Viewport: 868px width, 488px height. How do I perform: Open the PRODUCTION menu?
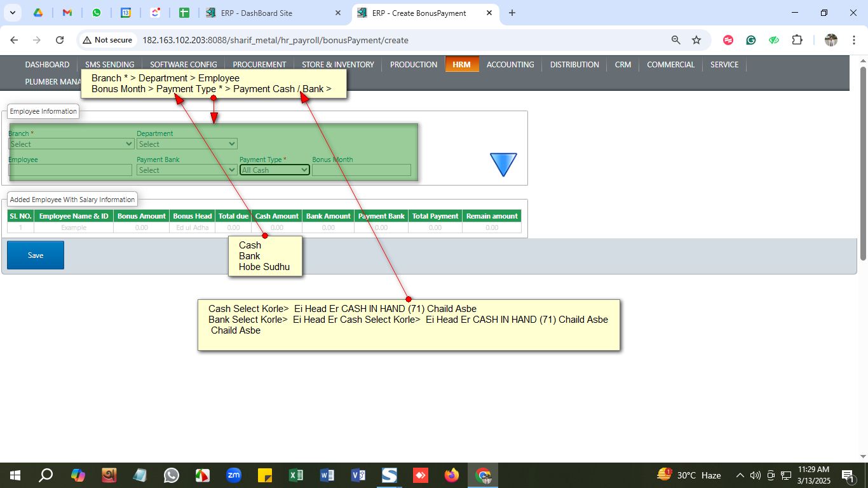(414, 64)
